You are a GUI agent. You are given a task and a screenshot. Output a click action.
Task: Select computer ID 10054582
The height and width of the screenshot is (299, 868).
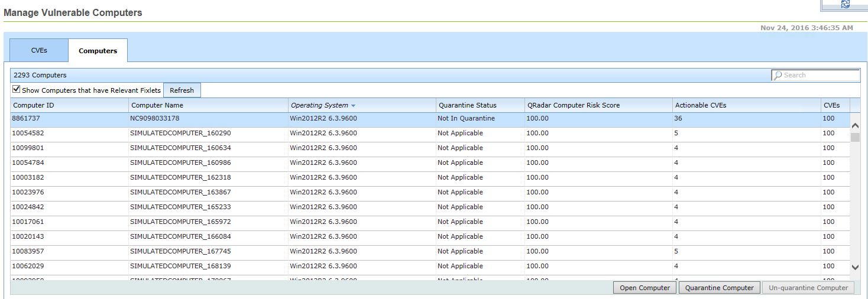pyautogui.click(x=28, y=133)
